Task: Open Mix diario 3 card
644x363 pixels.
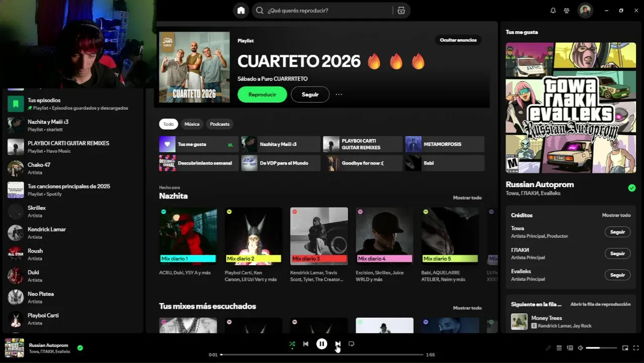Action: [x=319, y=245]
